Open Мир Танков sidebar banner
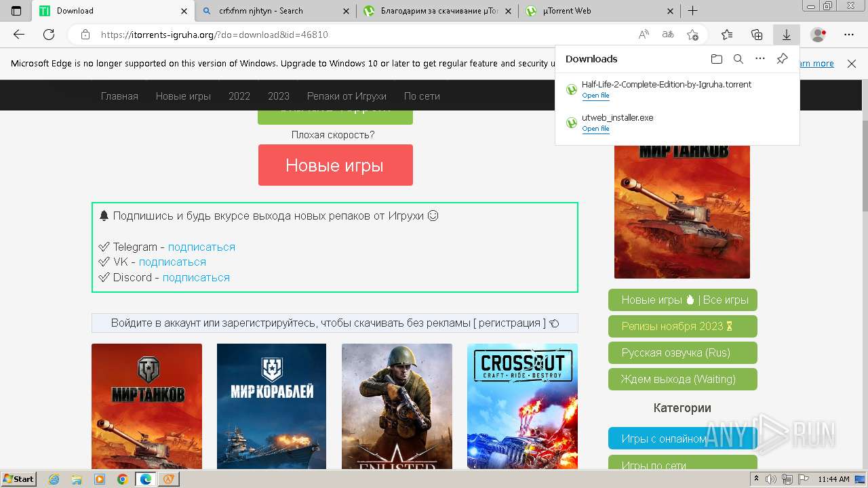The height and width of the screenshot is (488, 868). [682, 211]
